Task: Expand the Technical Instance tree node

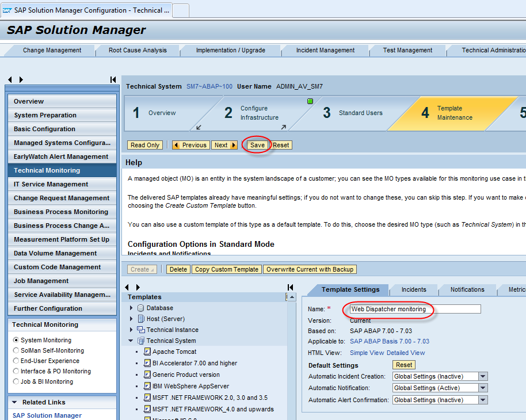Action: (x=131, y=330)
